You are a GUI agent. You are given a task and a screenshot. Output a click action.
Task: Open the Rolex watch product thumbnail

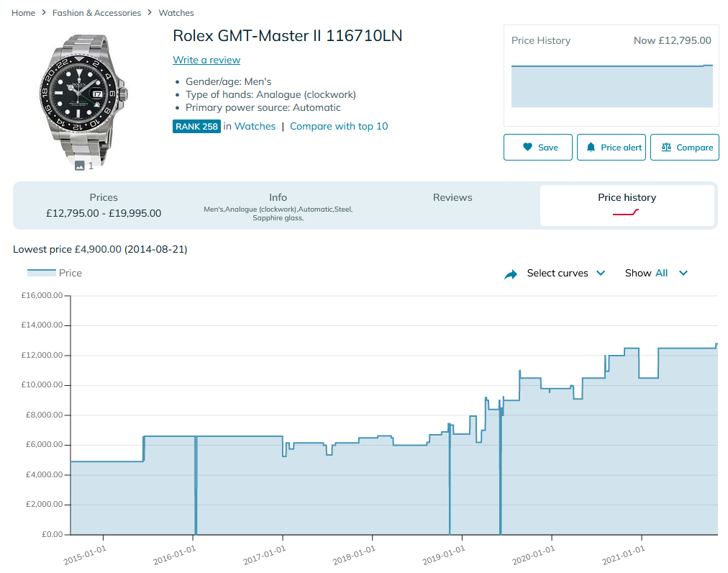pyautogui.click(x=84, y=99)
